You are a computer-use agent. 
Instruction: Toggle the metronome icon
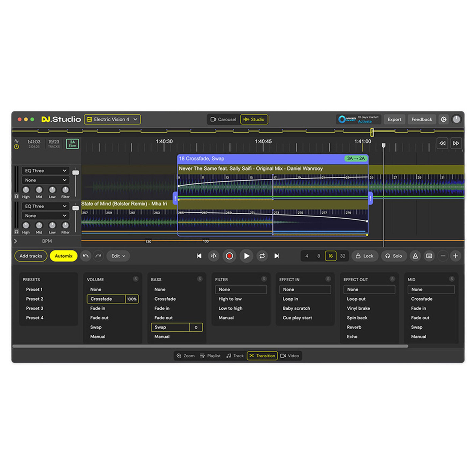tap(415, 256)
